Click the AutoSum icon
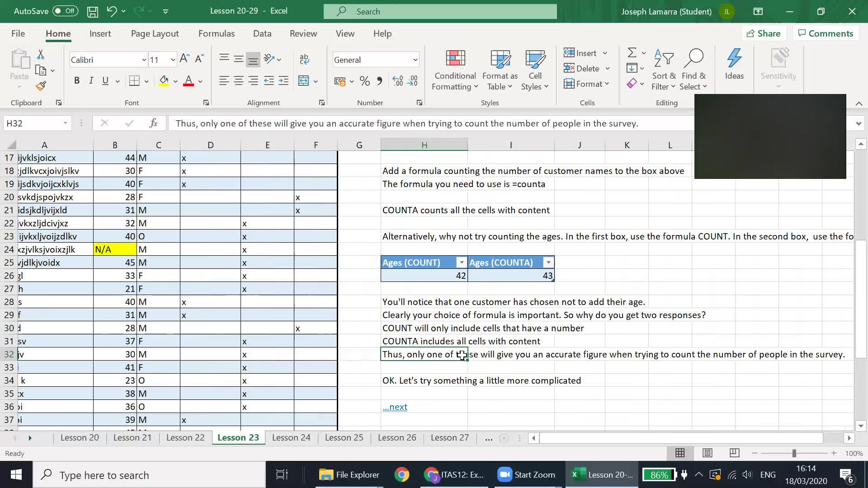The image size is (868, 488). tap(632, 52)
